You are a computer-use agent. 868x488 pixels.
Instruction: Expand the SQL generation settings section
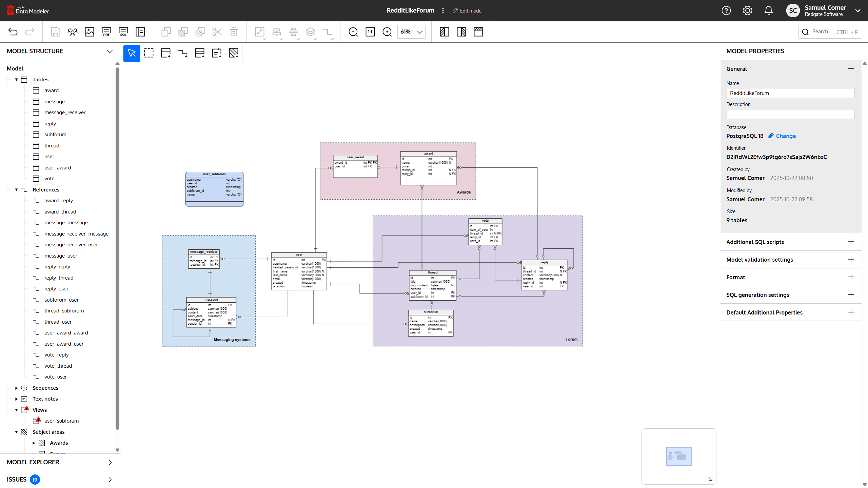coord(851,295)
